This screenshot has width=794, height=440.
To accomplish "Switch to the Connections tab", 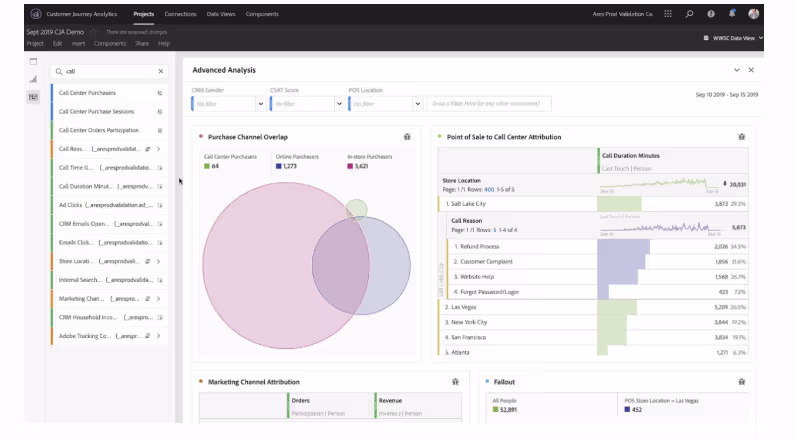I will (x=180, y=14).
